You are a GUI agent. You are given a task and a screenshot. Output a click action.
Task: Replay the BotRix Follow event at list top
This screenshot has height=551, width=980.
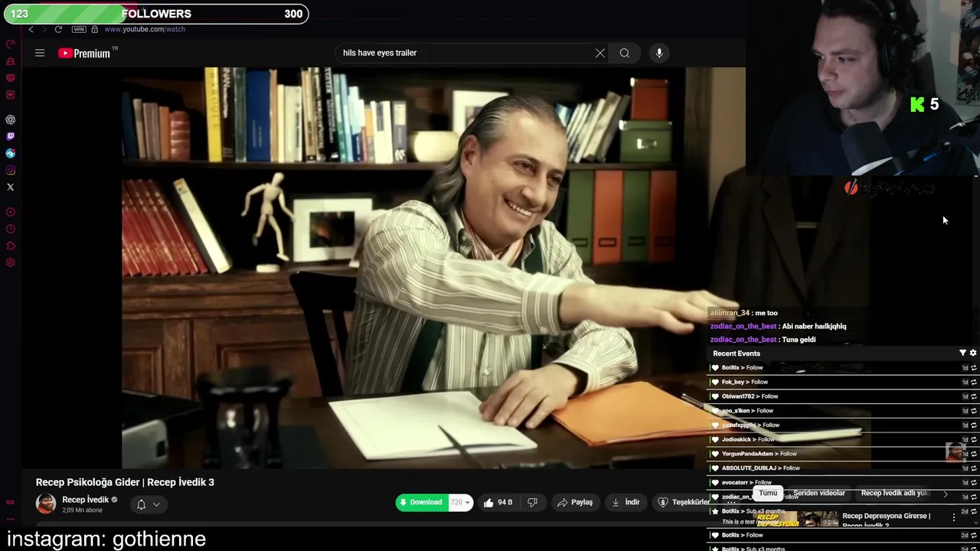[974, 368]
